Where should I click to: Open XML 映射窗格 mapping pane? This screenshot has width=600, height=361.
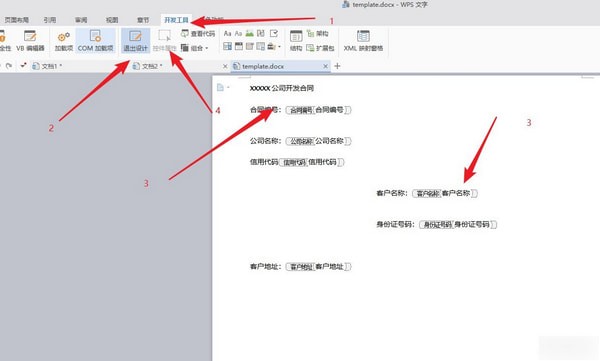point(363,41)
